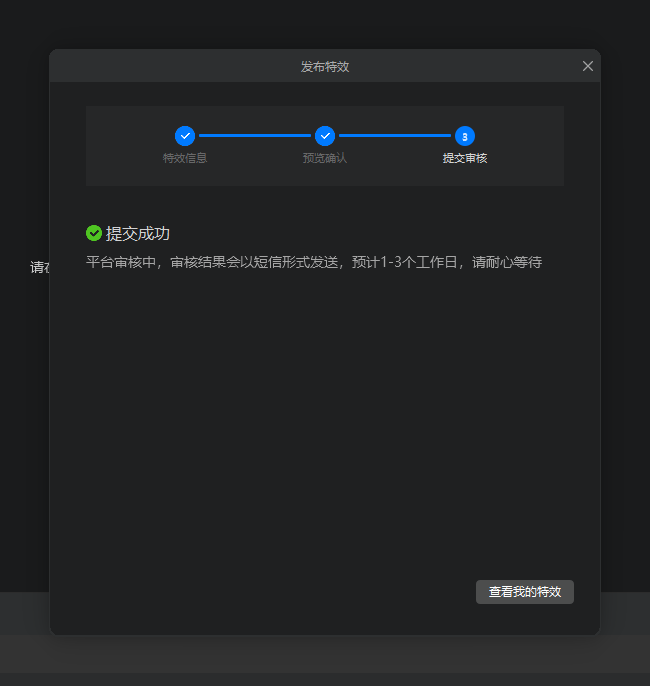Close the 发布特效 dialog
Screen dimensions: 650x686
[x=588, y=66]
